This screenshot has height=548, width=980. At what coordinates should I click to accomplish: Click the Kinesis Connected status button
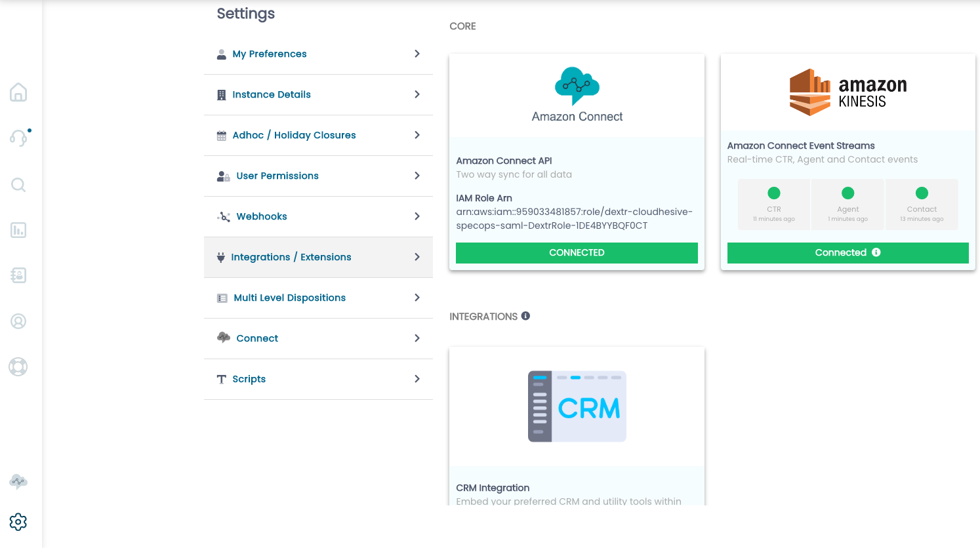pos(847,253)
